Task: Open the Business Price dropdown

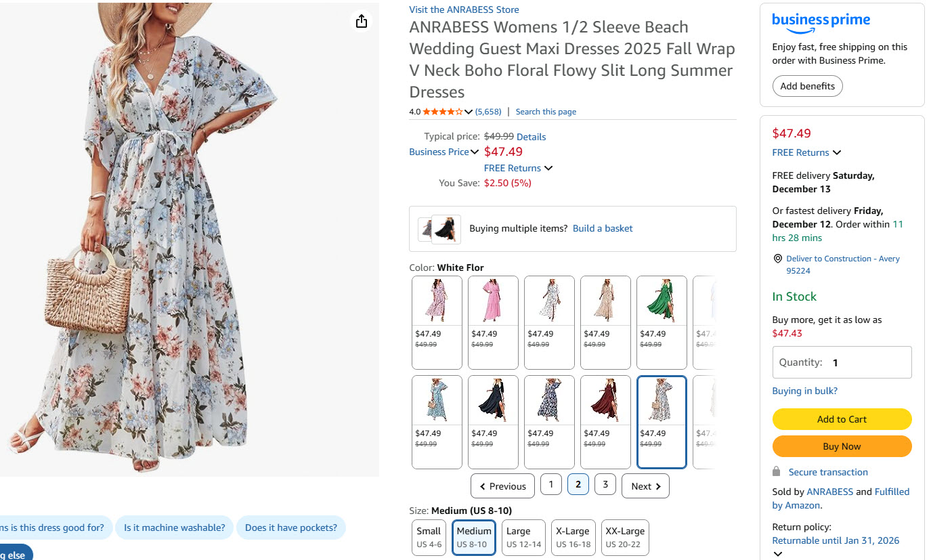Action: point(443,152)
